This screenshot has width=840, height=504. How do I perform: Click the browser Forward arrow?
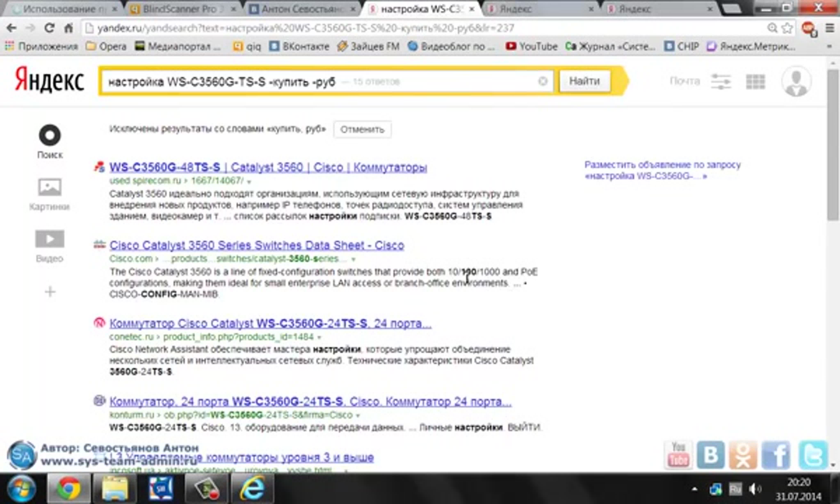pyautogui.click(x=30, y=28)
